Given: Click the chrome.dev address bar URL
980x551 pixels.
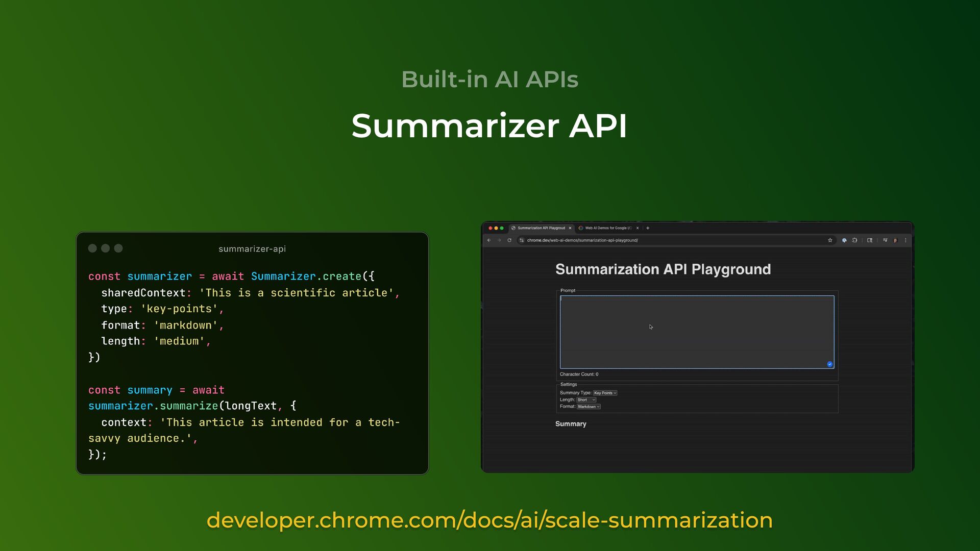Looking at the screenshot, I should click(x=582, y=240).
